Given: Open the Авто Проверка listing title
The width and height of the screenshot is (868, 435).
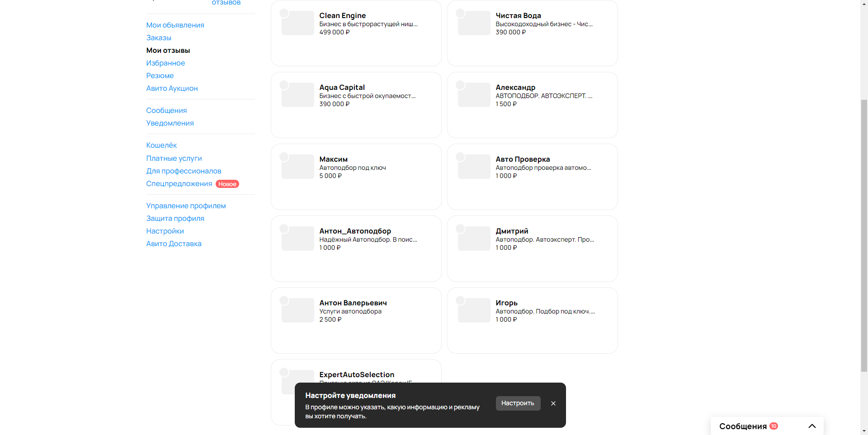Looking at the screenshot, I should coord(523,159).
